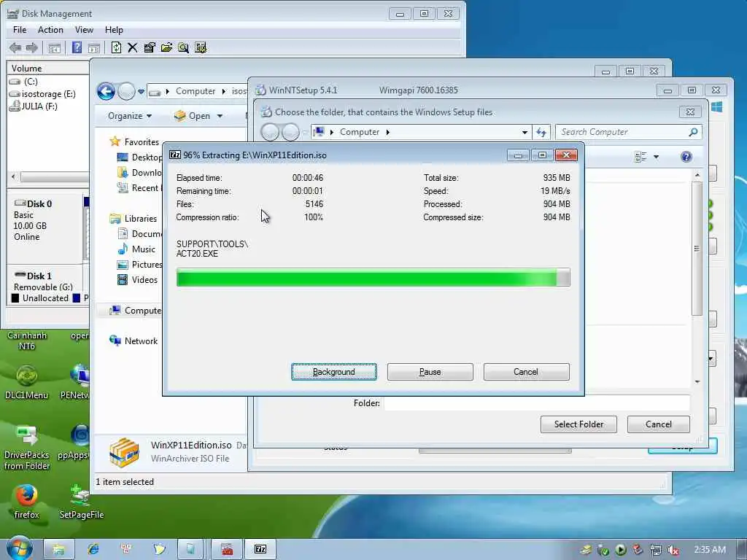Click the recent pages arrow beside Explorer nav buttons

141,91
